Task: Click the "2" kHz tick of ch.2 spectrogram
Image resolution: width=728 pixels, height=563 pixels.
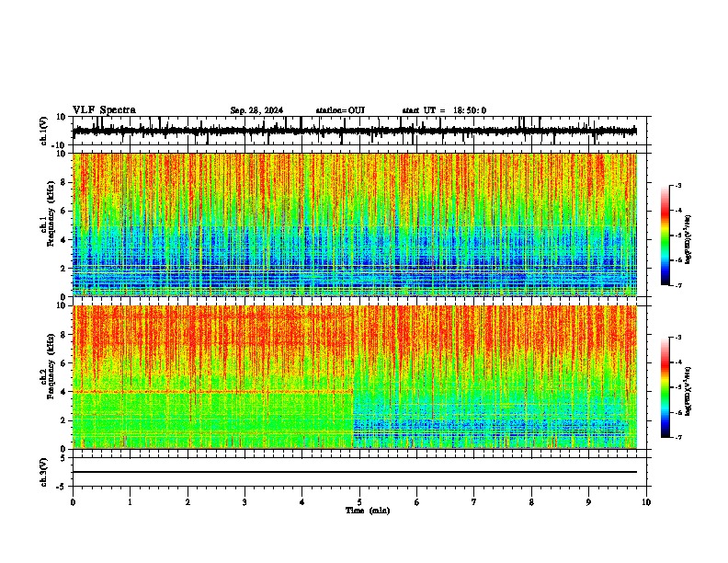Action: click(63, 420)
